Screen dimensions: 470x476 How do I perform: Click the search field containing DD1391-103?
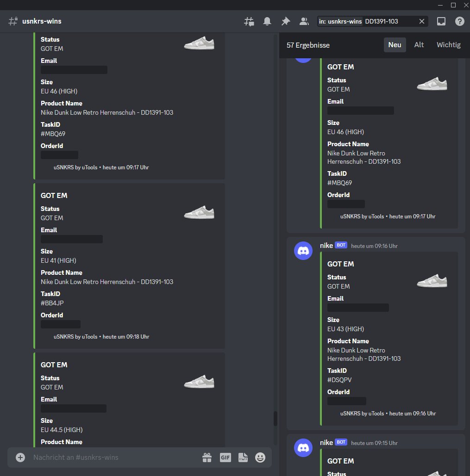point(372,21)
